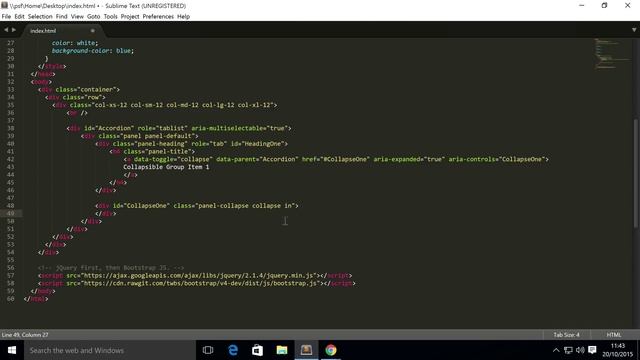Click the vertical scrollbar thumb

(636, 173)
